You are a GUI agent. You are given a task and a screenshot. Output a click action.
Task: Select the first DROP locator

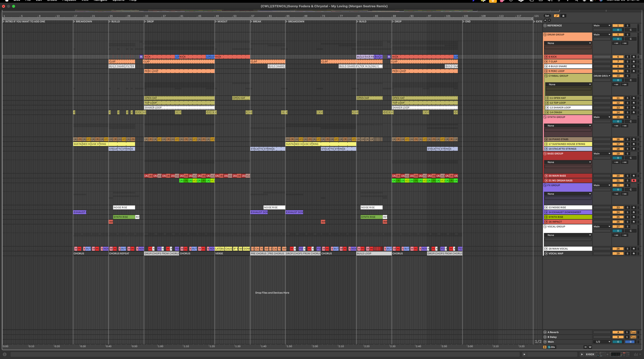point(149,21)
